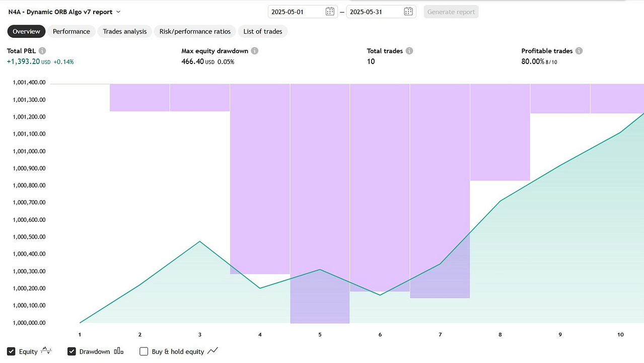Open the Trades analysis tab
This screenshot has height=363, width=644.
pos(125,31)
